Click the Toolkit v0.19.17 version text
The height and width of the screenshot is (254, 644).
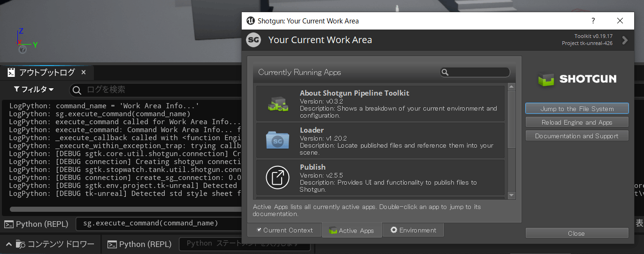593,36
